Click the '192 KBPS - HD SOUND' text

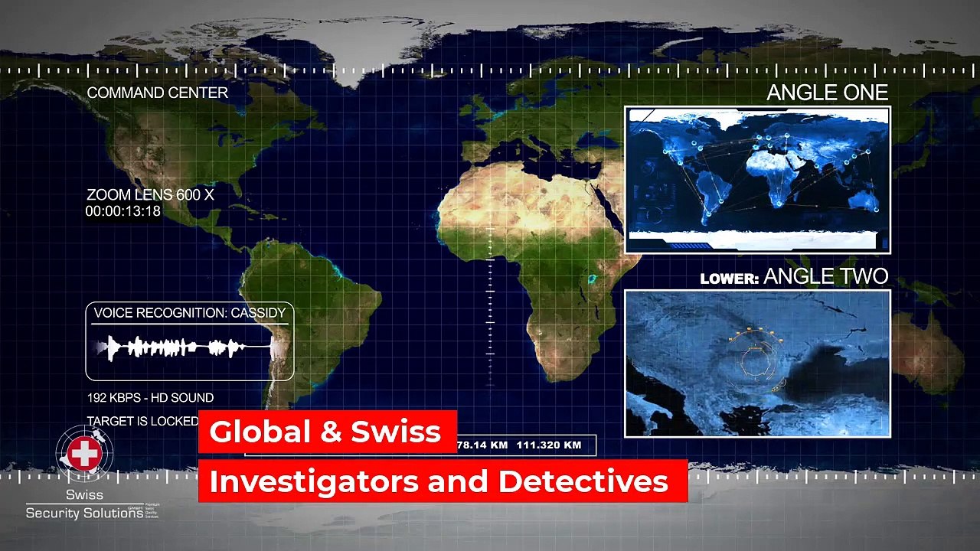tap(150, 398)
